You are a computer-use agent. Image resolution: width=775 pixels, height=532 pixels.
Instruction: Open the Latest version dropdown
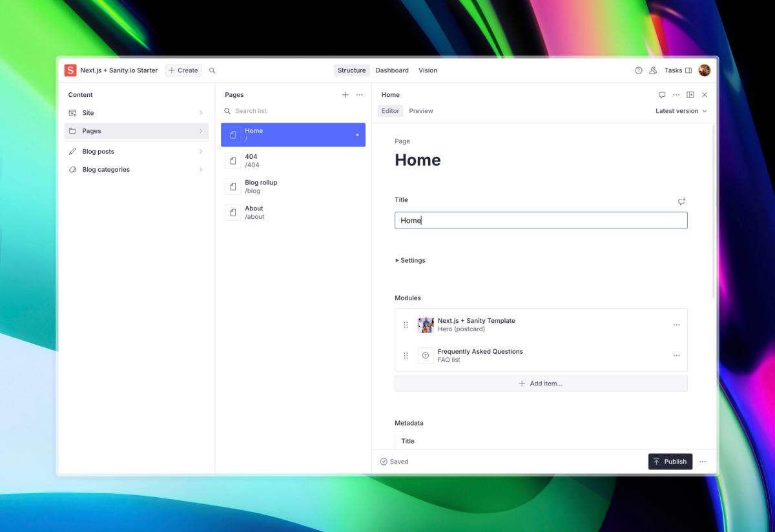point(681,111)
